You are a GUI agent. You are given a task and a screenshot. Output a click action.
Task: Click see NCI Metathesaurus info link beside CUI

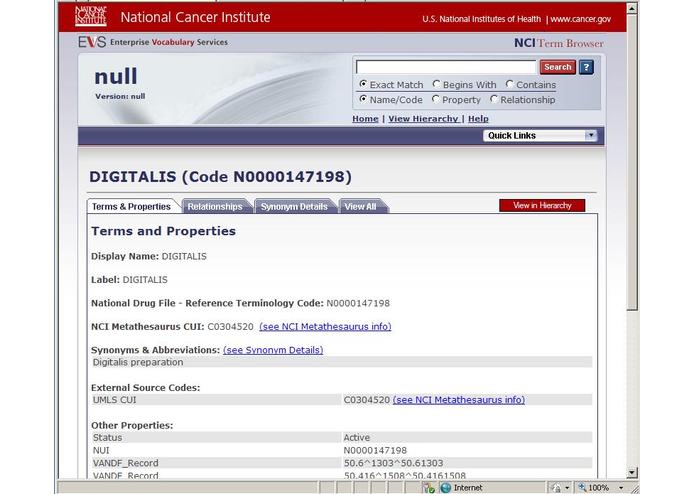coord(325,327)
